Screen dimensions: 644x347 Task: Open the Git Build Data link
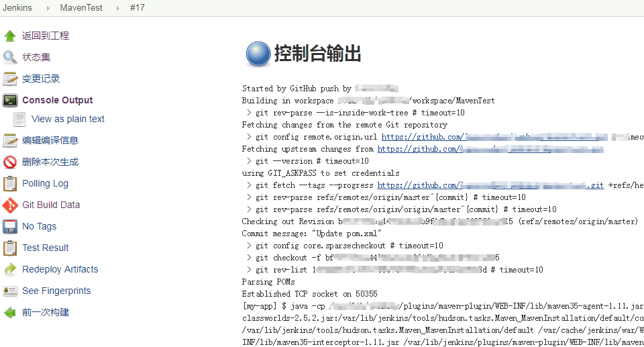(51, 205)
